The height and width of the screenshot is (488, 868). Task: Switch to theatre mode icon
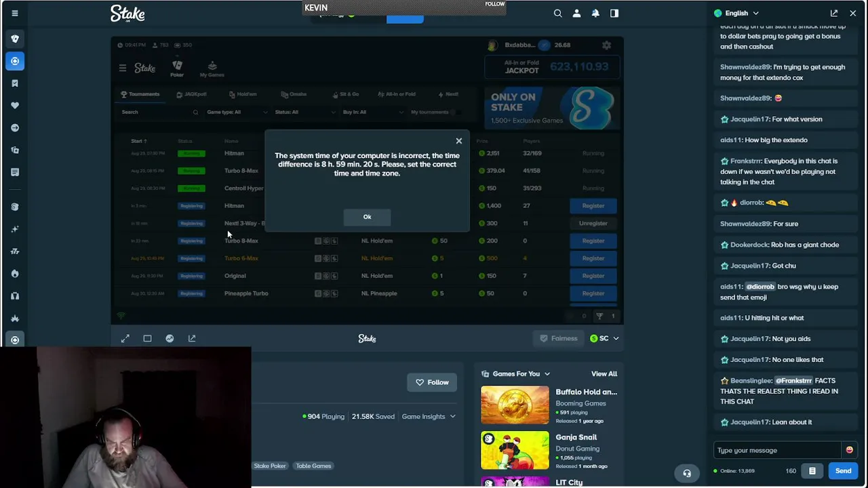147,338
